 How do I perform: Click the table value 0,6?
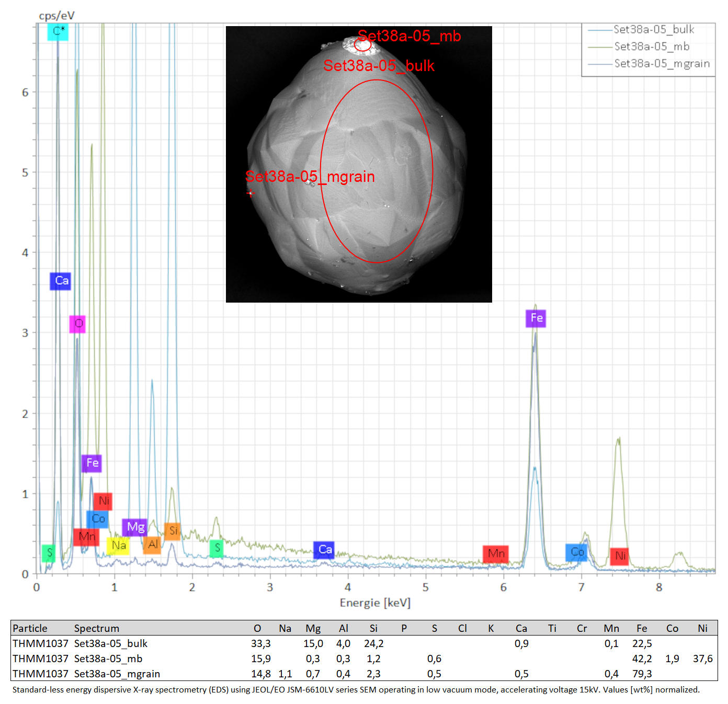[x=434, y=659]
